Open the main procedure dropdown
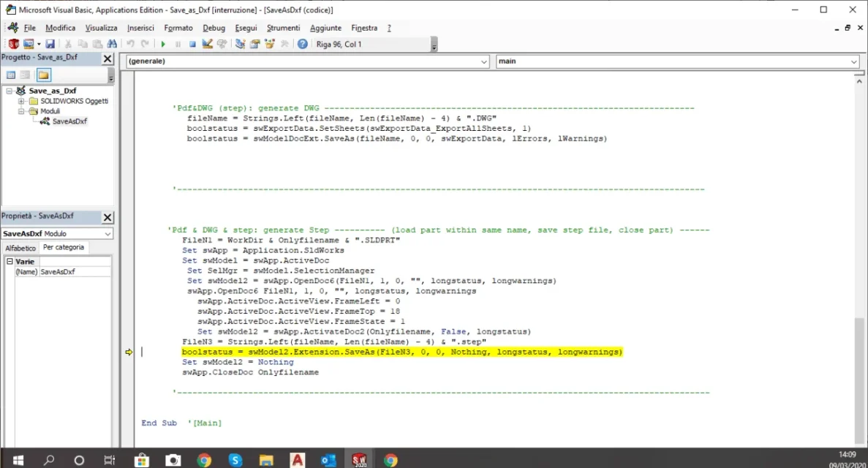The image size is (868, 468). 853,61
